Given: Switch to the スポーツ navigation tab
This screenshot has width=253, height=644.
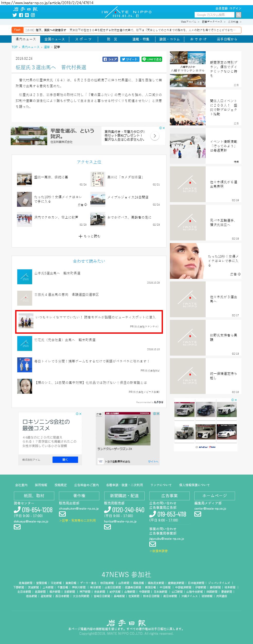Looking at the screenshot, I should [83, 39].
